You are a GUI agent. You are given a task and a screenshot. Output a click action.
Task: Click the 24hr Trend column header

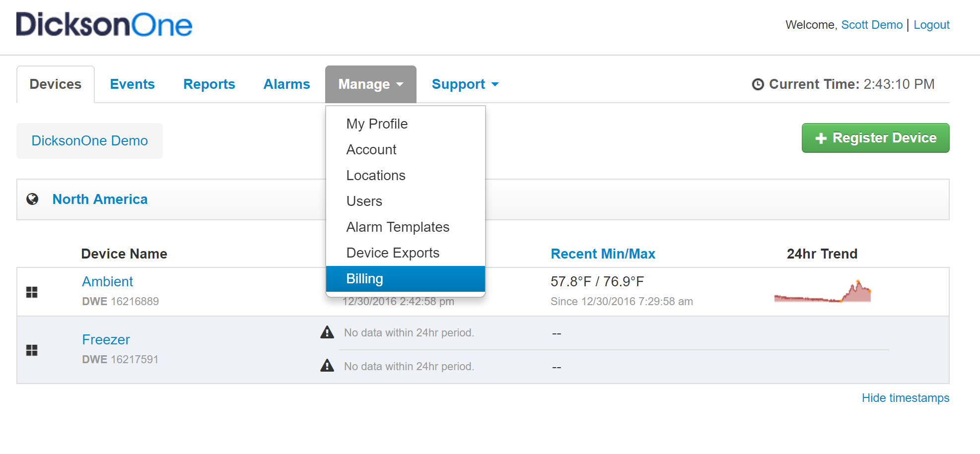point(822,254)
